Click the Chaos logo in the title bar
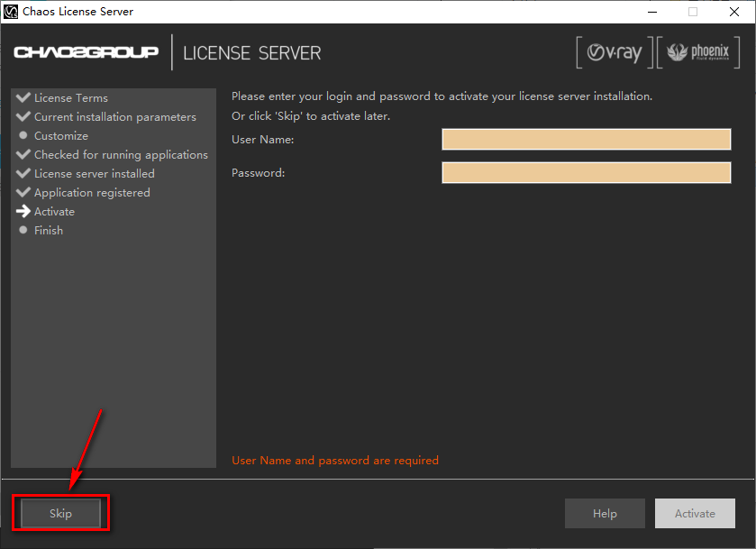The width and height of the screenshot is (756, 549). (11, 12)
